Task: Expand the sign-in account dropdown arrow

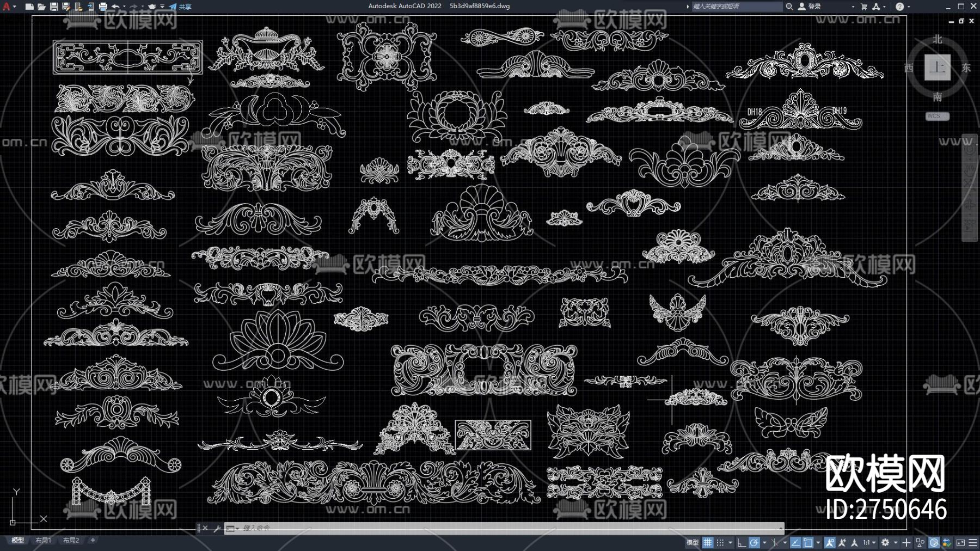Action: 853,7
